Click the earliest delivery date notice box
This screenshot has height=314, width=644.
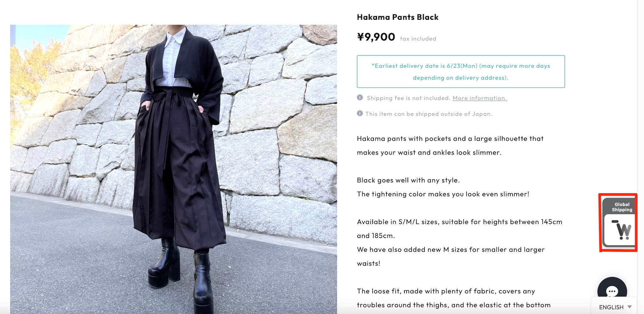461,72
